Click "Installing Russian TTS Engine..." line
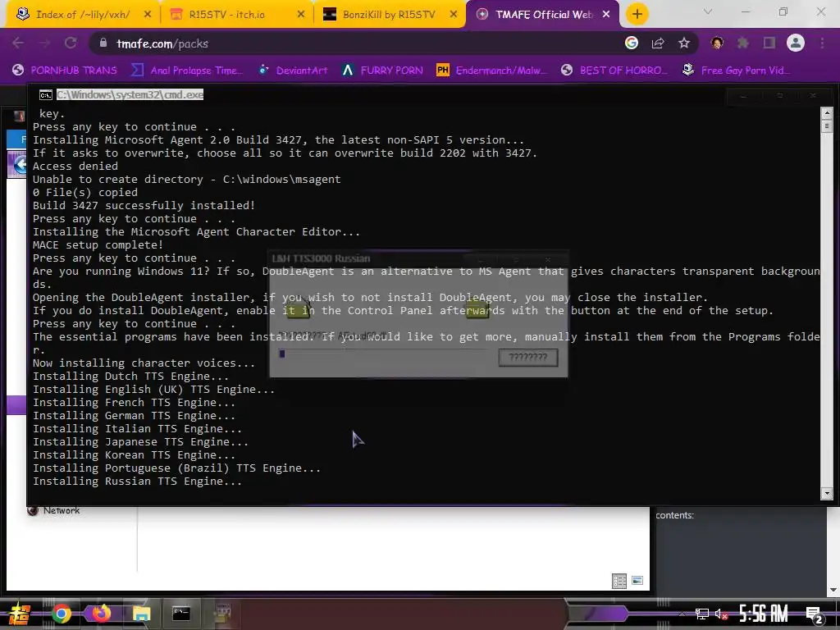The width and height of the screenshot is (840, 630). 137,481
